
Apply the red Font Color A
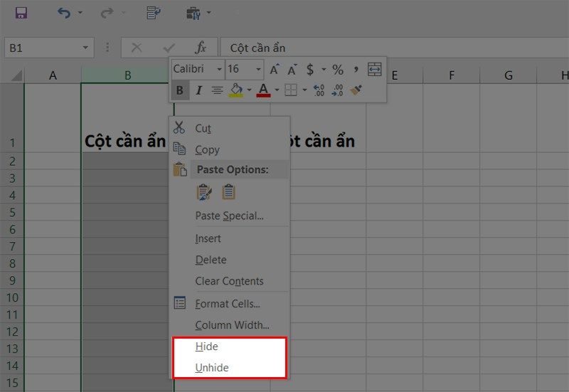click(x=263, y=90)
